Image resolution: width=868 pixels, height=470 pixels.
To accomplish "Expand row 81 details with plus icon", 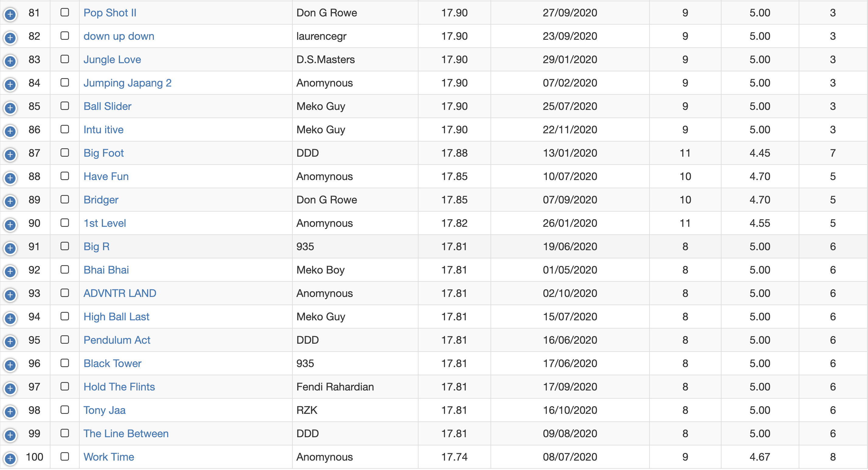I will (x=10, y=14).
